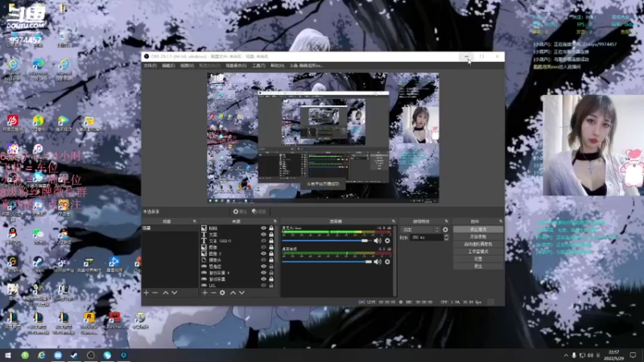Open source properties gear in sources toolbar
Viewport: 644px width, 362px height.
point(222,293)
